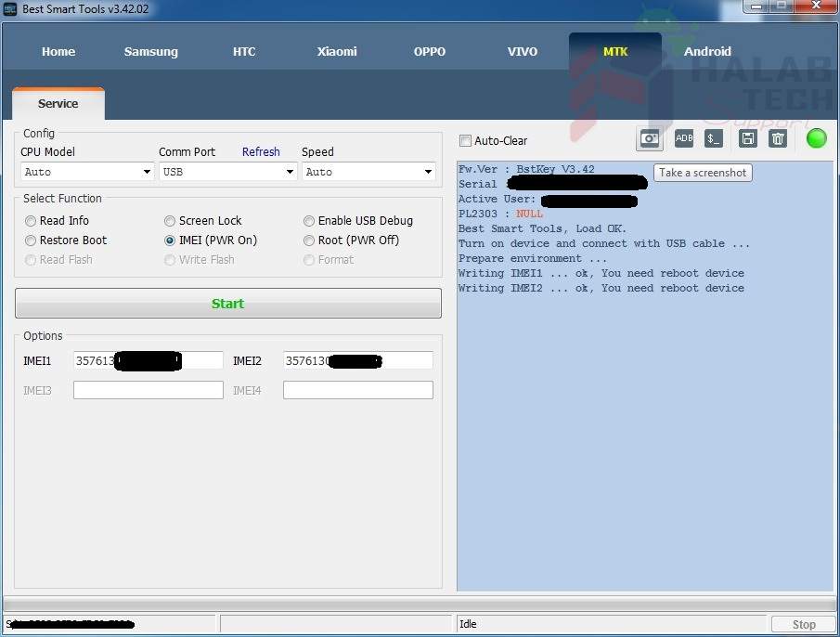Screen dimensions: 840x637
Task: Click the IMEI3 input field
Action: pyautogui.click(x=149, y=390)
